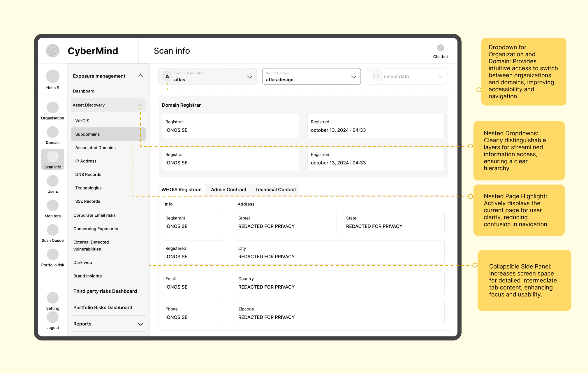
Task: Switch to the Technical Contact tab
Action: [275, 190]
